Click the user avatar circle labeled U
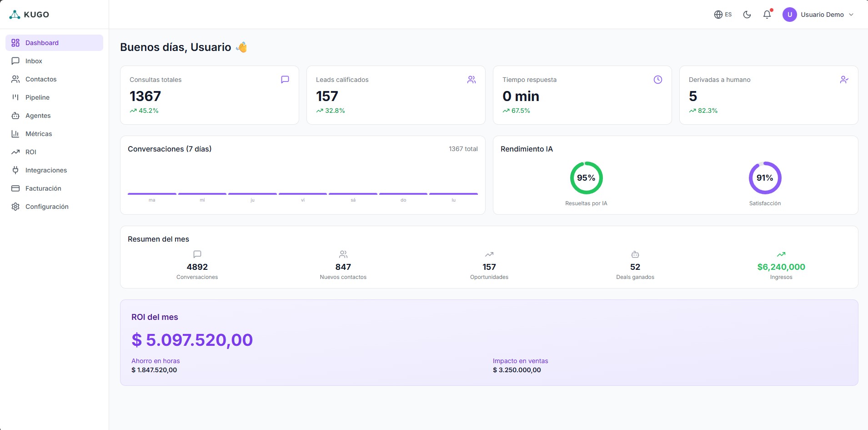This screenshot has width=868, height=430. point(790,14)
